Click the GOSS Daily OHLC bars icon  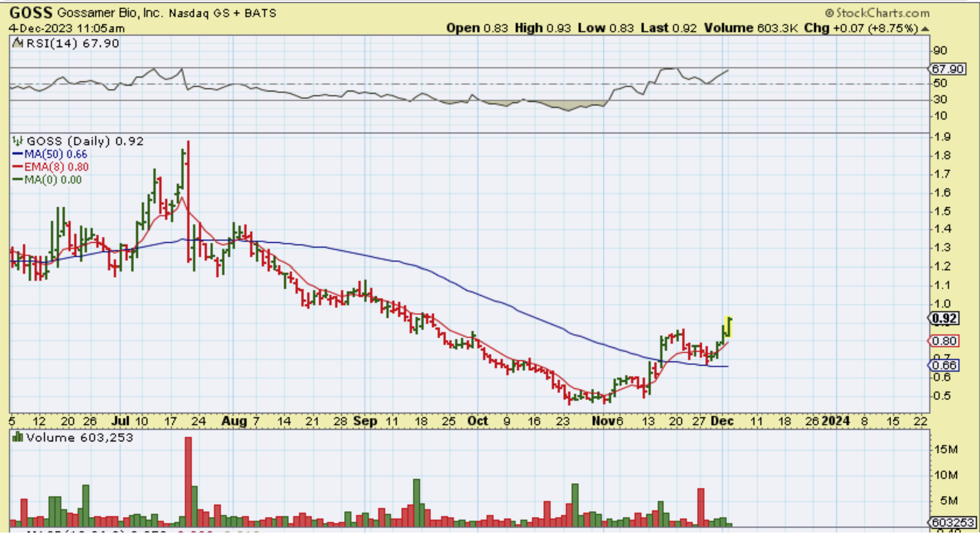coord(17,141)
